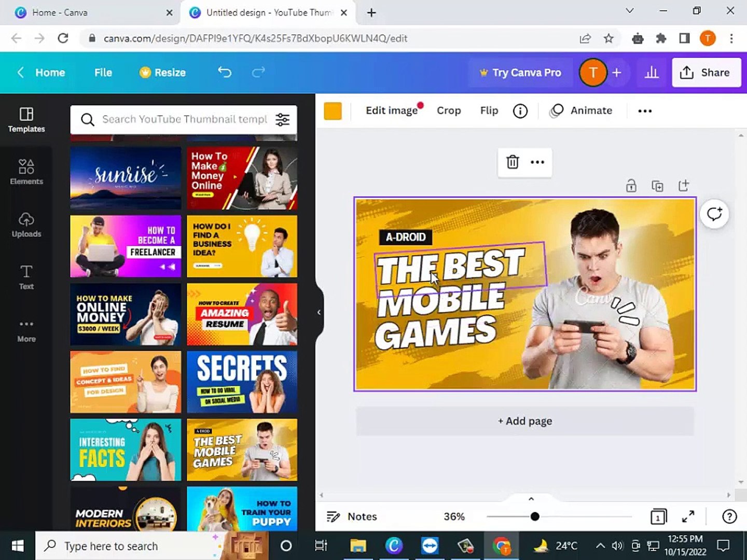Open the browser extensions puzzle icon
Screen dimensions: 747x560
[661, 38]
